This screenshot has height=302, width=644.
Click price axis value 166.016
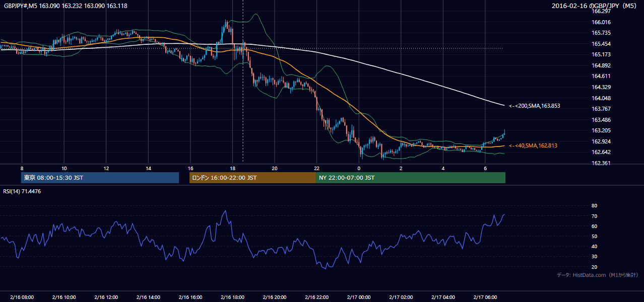point(601,22)
